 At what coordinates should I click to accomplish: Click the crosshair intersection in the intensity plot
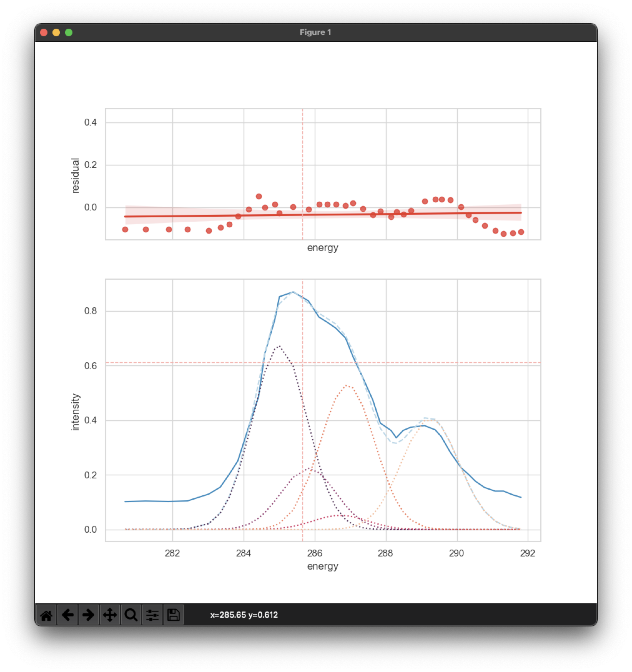pos(303,363)
